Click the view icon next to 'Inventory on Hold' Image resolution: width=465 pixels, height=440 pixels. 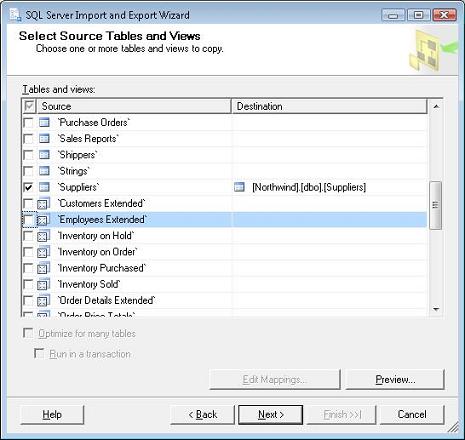(x=43, y=236)
